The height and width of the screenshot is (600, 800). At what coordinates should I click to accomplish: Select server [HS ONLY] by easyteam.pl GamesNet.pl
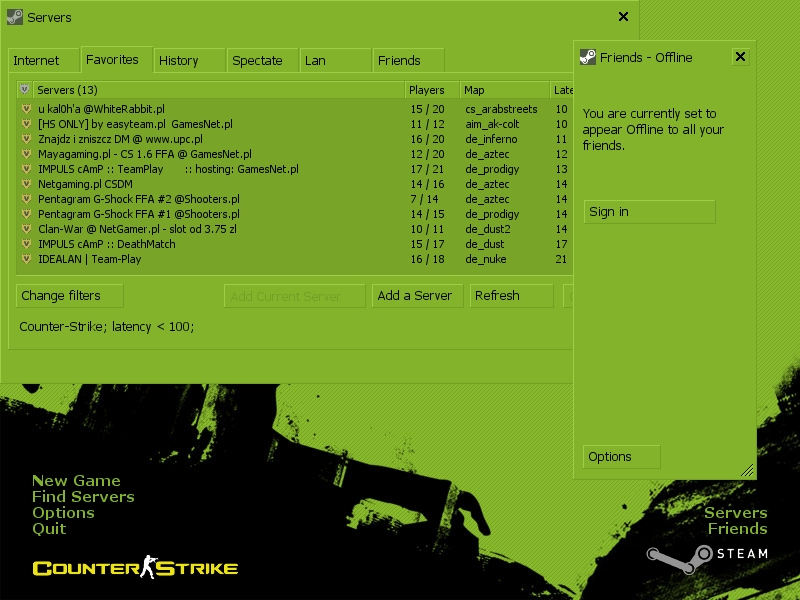(x=295, y=124)
